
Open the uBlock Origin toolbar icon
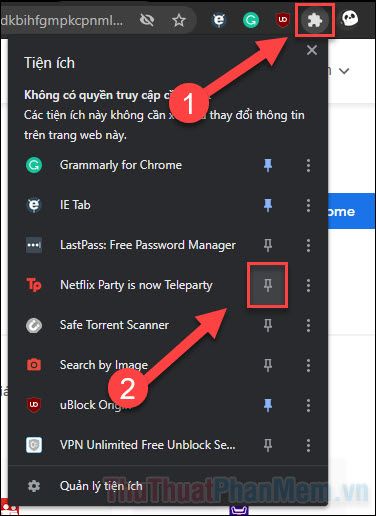(283, 20)
